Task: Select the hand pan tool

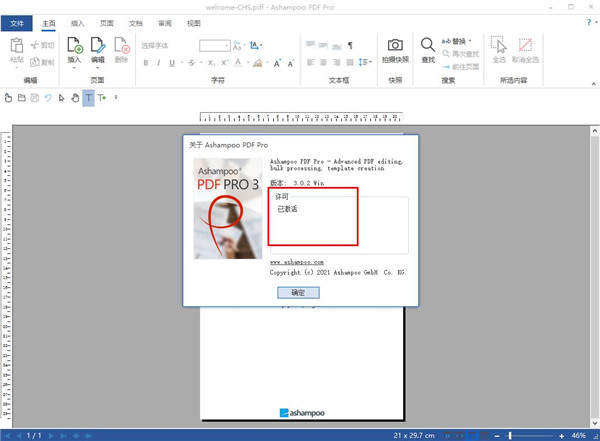Action: pyautogui.click(x=75, y=98)
